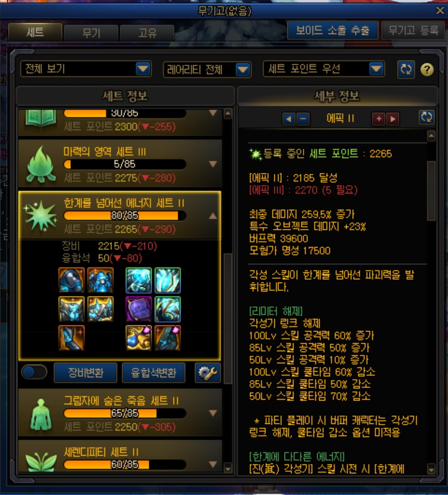Screen dimensions: 448x495
Task: Click the refresh icon in the 세부 정보 panel
Action: coord(426,117)
